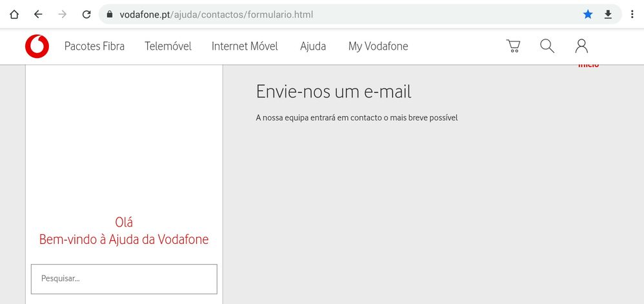Click the browser home icon

(x=14, y=14)
